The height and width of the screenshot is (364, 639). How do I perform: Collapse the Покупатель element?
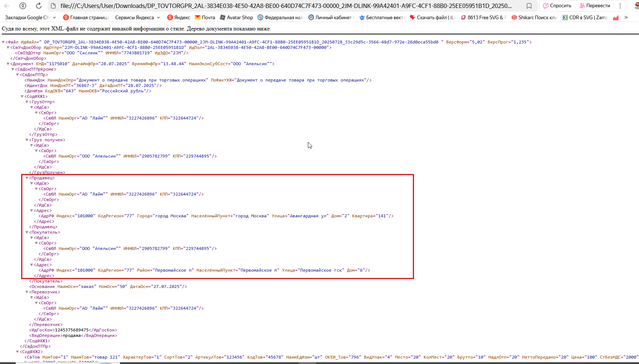(x=27, y=232)
